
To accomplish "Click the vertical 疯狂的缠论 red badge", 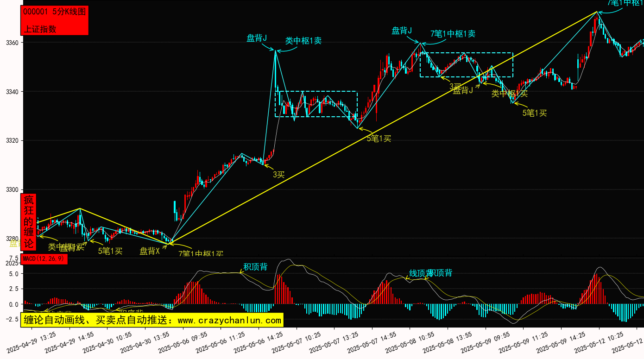I will [x=29, y=222].
